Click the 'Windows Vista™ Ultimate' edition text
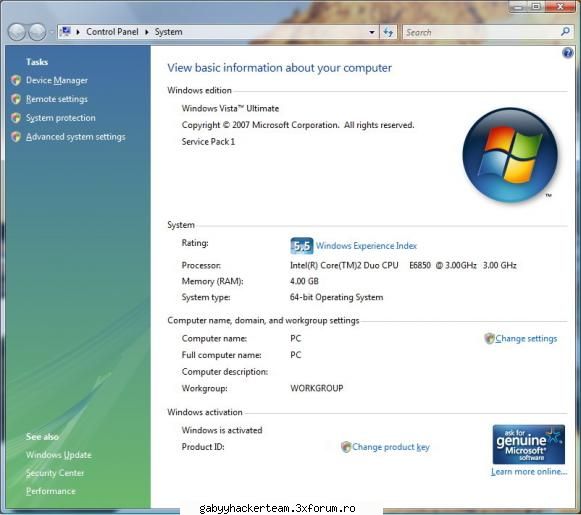 (230, 109)
